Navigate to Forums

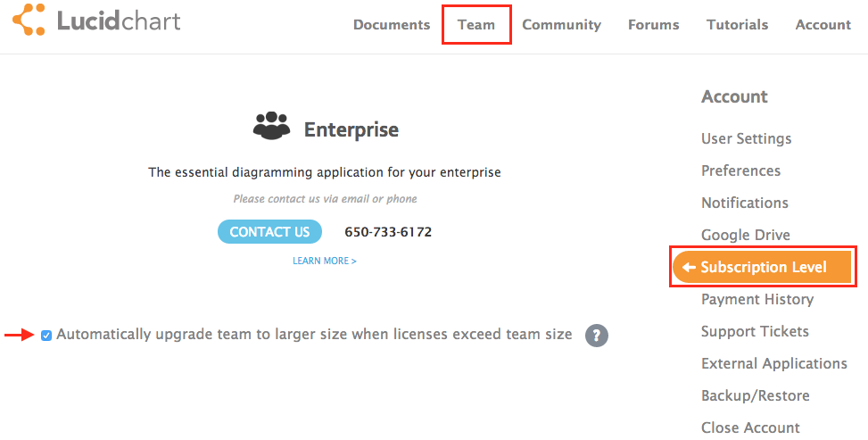click(653, 25)
